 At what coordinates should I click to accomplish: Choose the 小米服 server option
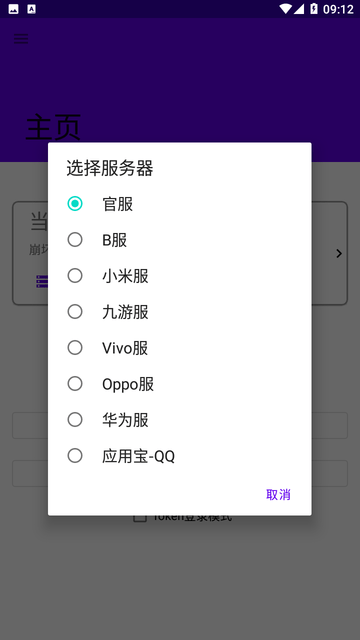[75, 276]
